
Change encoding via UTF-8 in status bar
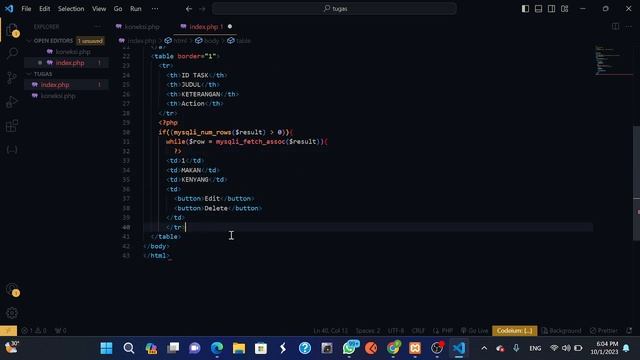click(x=396, y=331)
